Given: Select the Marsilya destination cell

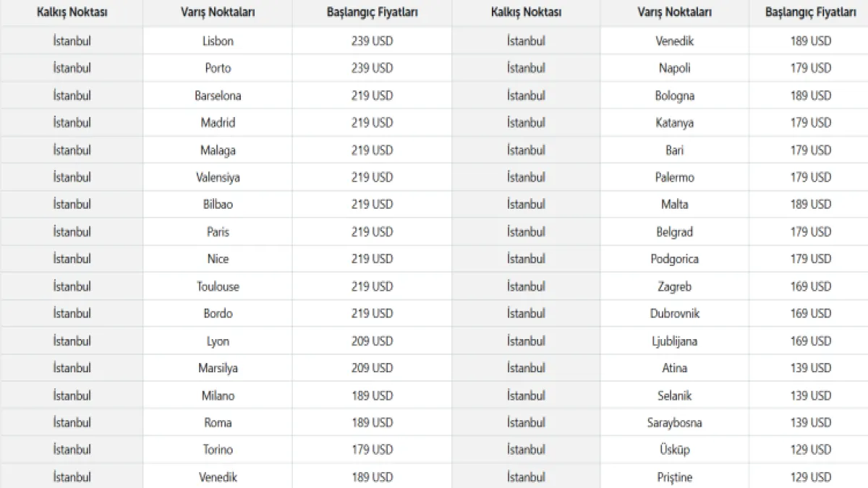Looking at the screenshot, I should [218, 368].
